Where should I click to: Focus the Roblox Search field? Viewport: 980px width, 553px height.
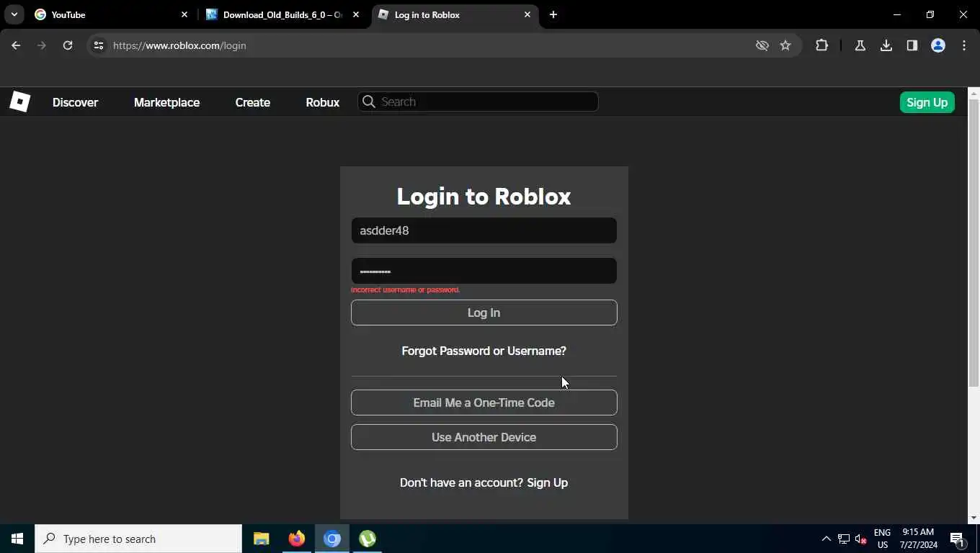[x=478, y=102]
